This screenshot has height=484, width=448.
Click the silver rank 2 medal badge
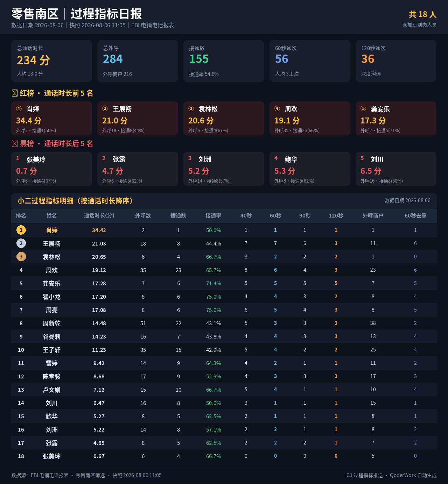tap(21, 243)
